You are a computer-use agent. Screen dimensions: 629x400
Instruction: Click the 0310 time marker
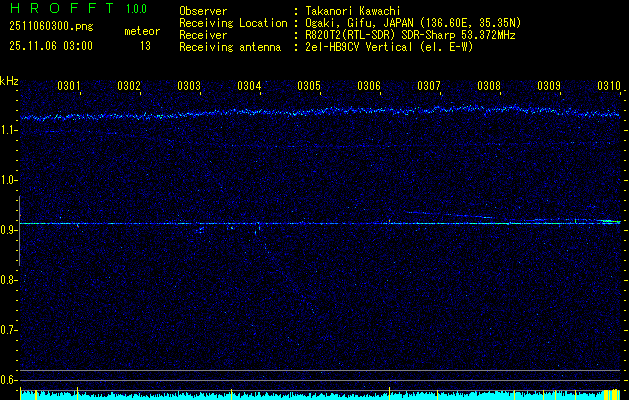[609, 87]
